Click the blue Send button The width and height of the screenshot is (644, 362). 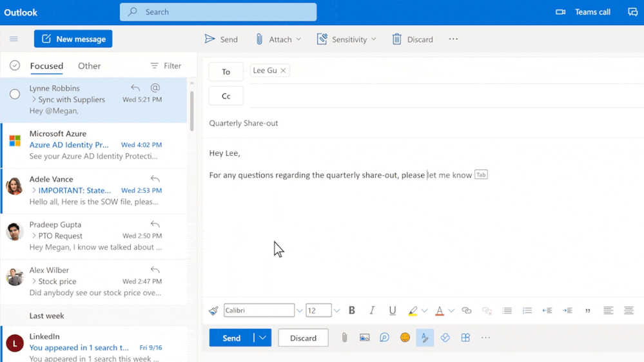(x=231, y=338)
